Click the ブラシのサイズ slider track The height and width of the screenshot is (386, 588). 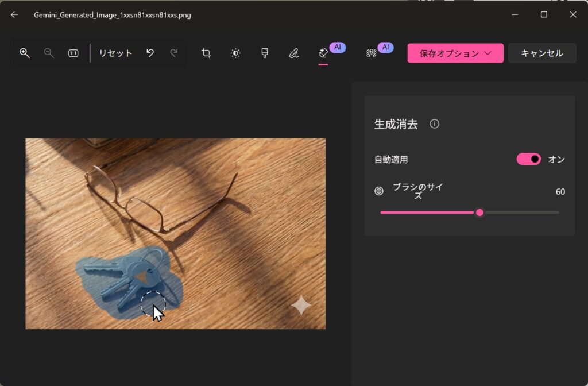[x=517, y=213]
